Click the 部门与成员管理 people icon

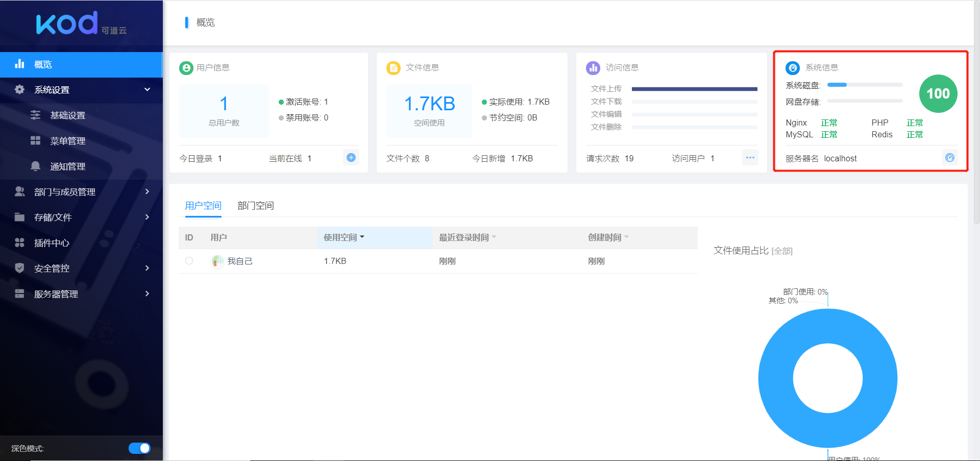[20, 191]
